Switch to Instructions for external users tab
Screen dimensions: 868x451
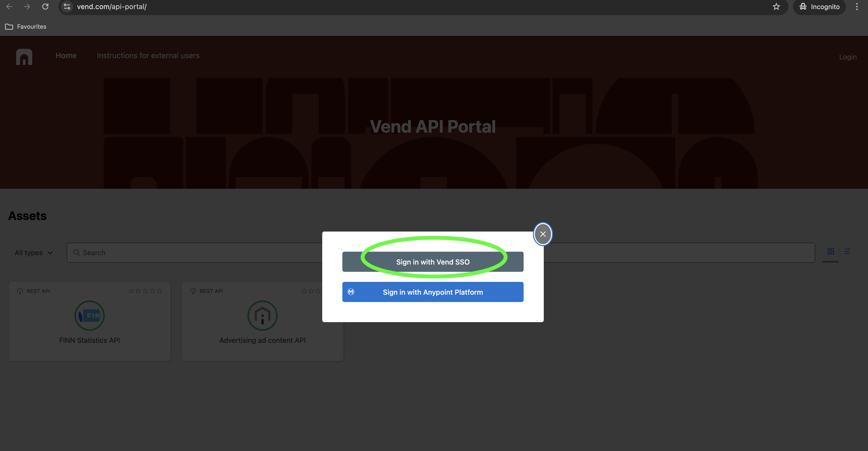pos(148,56)
